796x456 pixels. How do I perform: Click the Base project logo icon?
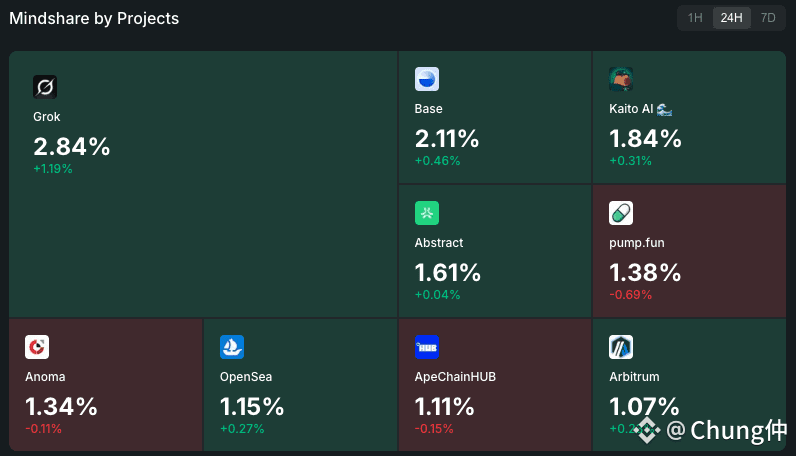[x=427, y=79]
